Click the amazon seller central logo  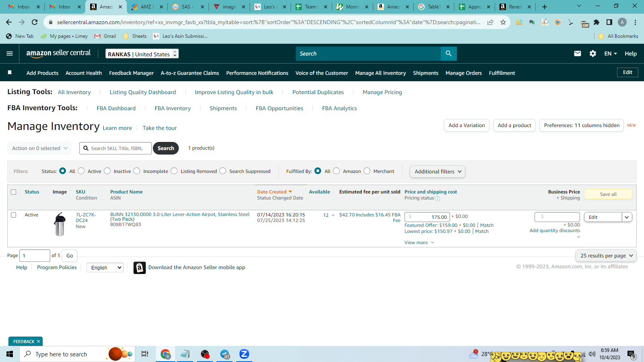coord(58,53)
